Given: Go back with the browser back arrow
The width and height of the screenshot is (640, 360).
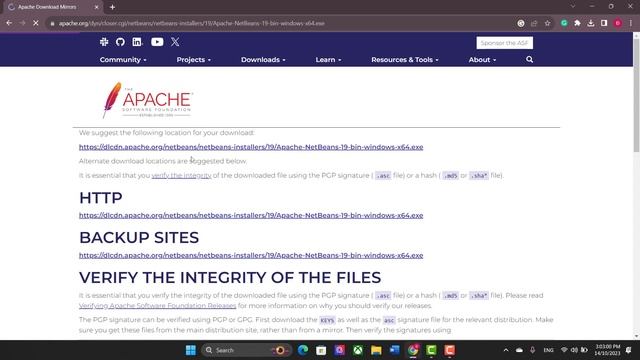Looking at the screenshot, I should click(9, 23).
